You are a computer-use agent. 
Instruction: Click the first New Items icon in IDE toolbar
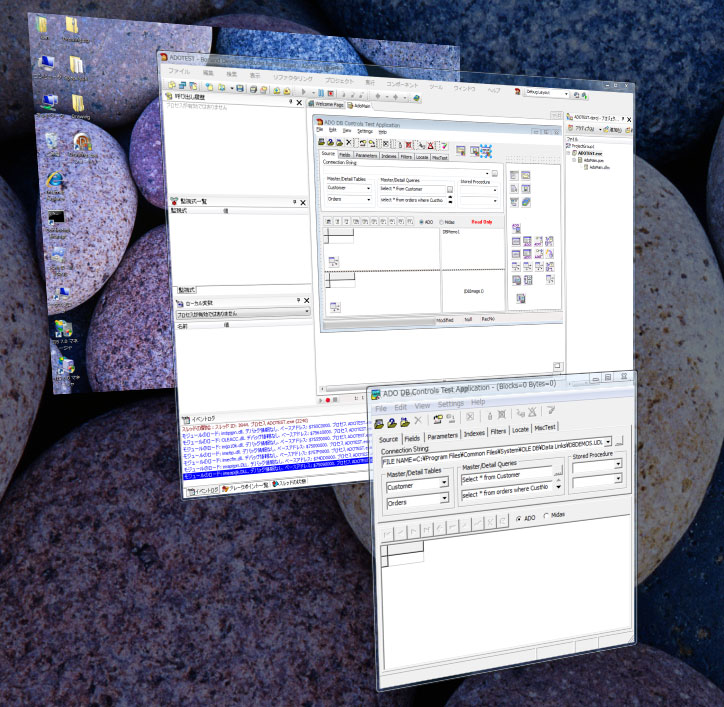tap(172, 85)
